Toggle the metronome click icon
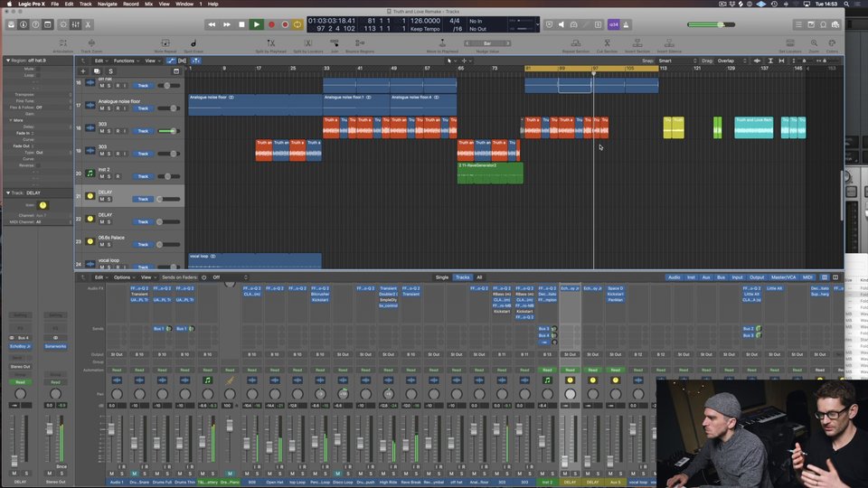The image size is (868, 488). [626, 24]
